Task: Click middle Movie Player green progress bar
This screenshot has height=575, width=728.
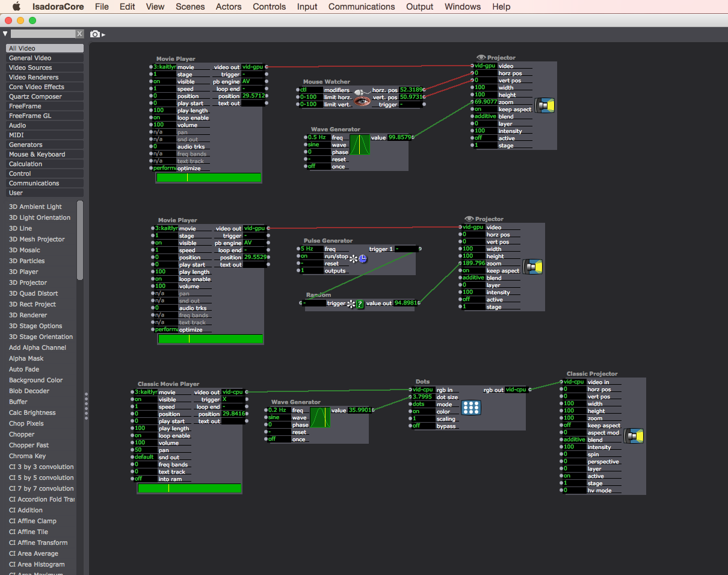Action: [x=211, y=339]
